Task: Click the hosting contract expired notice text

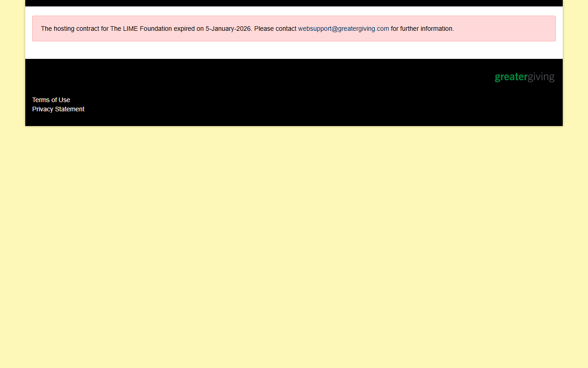Action: click(x=247, y=29)
